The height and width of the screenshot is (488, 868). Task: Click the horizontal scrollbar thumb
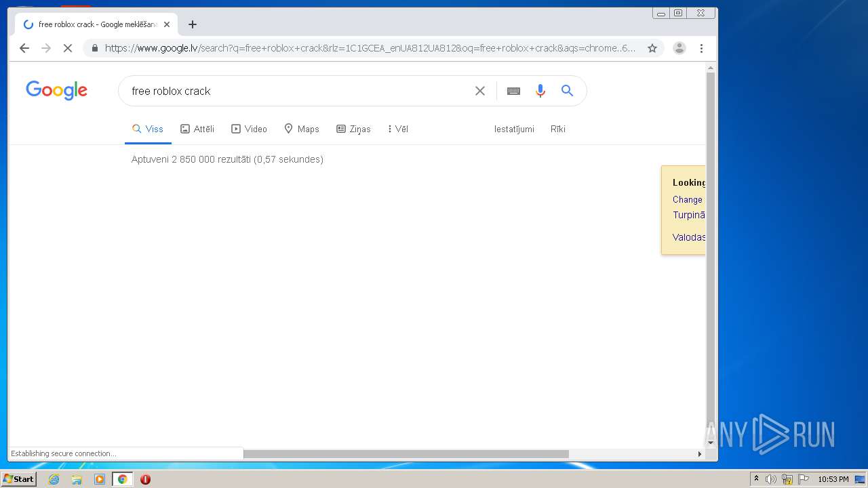(406, 454)
